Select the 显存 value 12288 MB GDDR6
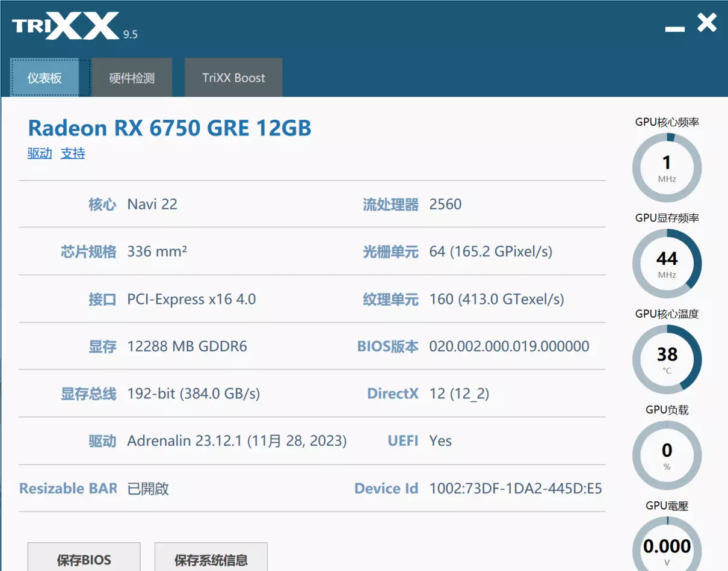The width and height of the screenshot is (728, 571). click(187, 347)
